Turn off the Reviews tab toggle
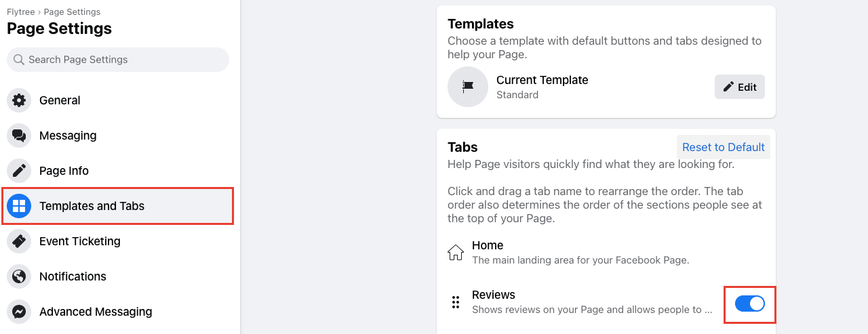The image size is (868, 334). [750, 304]
